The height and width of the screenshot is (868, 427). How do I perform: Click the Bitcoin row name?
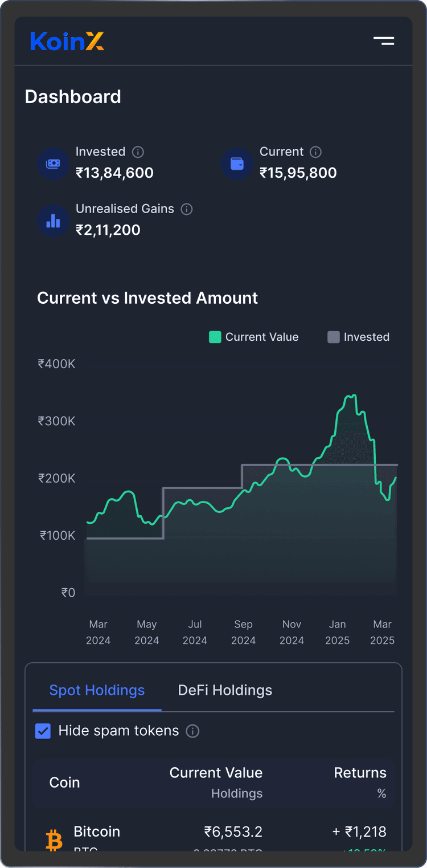tap(97, 832)
